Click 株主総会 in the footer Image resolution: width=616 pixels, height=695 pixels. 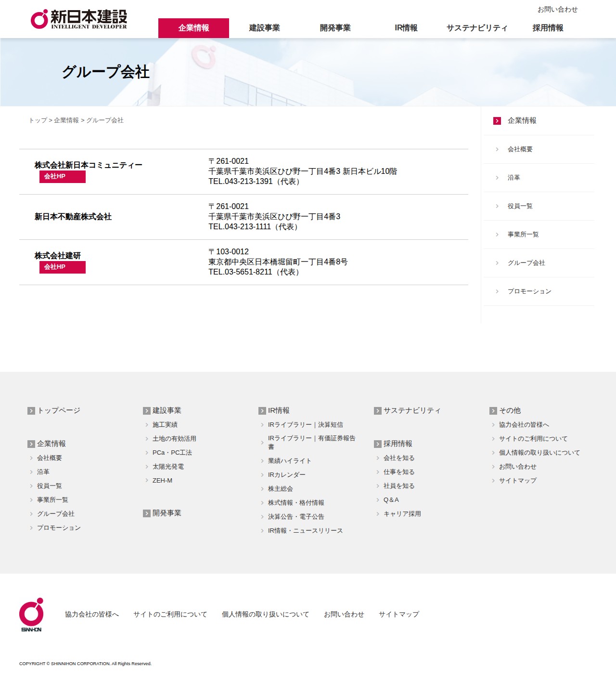pyautogui.click(x=281, y=489)
